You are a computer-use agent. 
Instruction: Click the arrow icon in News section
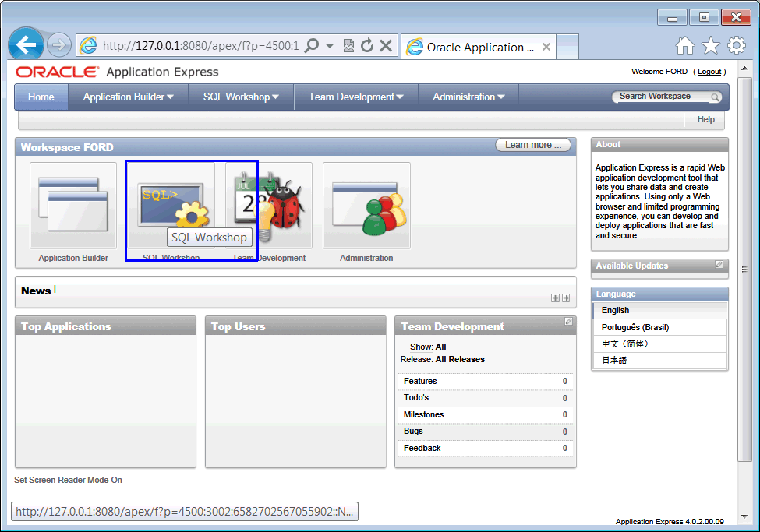click(x=566, y=298)
